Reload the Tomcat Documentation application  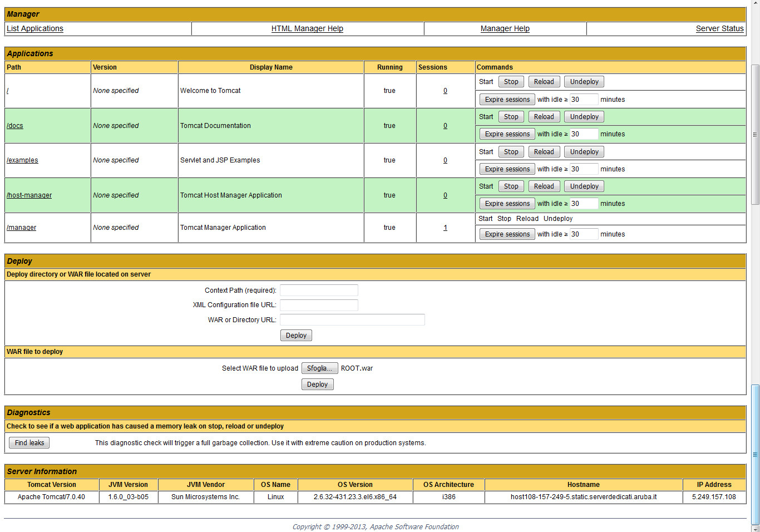(544, 117)
